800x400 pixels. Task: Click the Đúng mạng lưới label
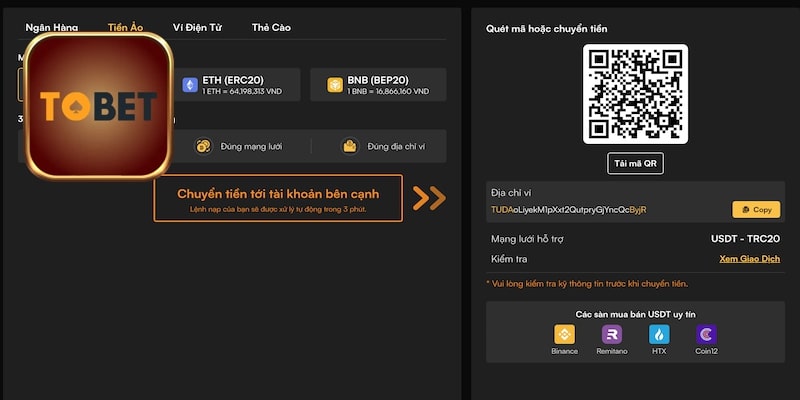click(x=252, y=147)
